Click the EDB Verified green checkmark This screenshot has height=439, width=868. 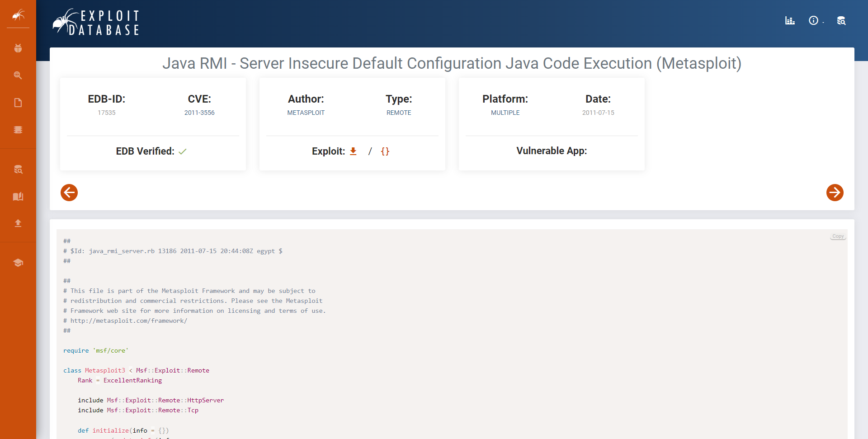(183, 151)
